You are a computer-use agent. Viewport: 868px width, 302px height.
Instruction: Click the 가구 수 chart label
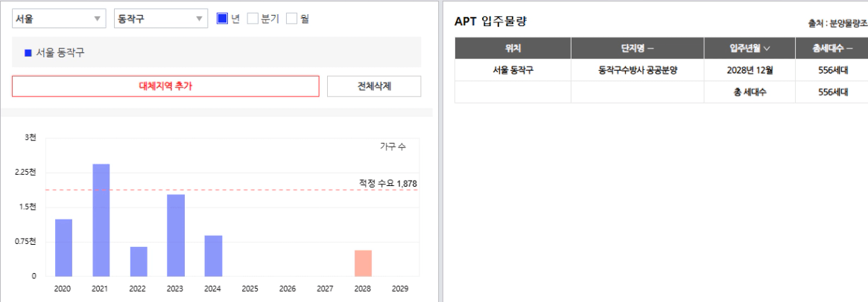[x=393, y=147]
